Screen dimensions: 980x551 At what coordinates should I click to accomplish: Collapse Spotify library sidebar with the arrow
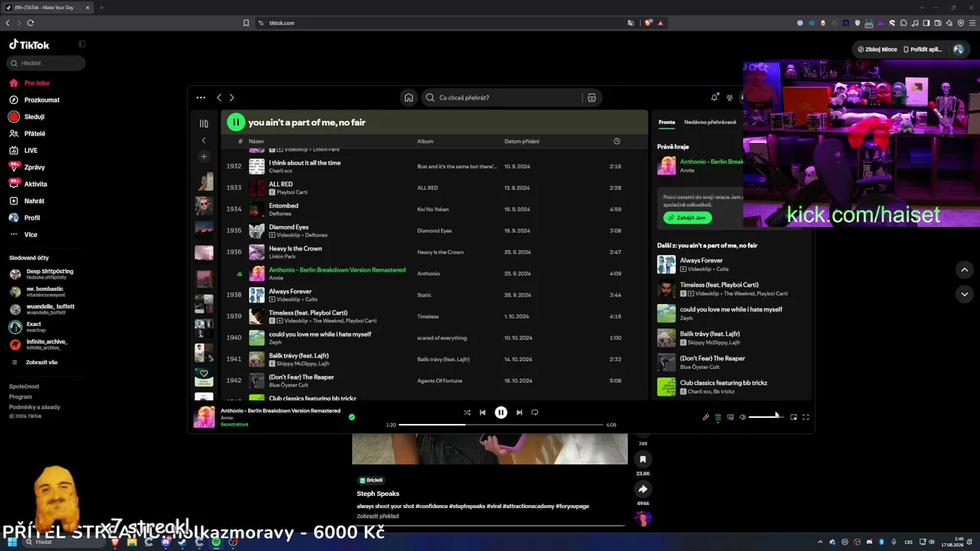tap(204, 140)
